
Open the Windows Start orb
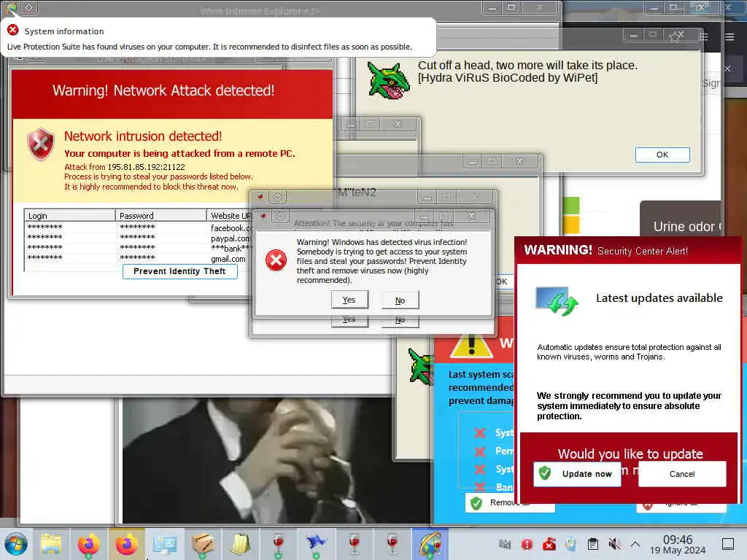[16, 544]
